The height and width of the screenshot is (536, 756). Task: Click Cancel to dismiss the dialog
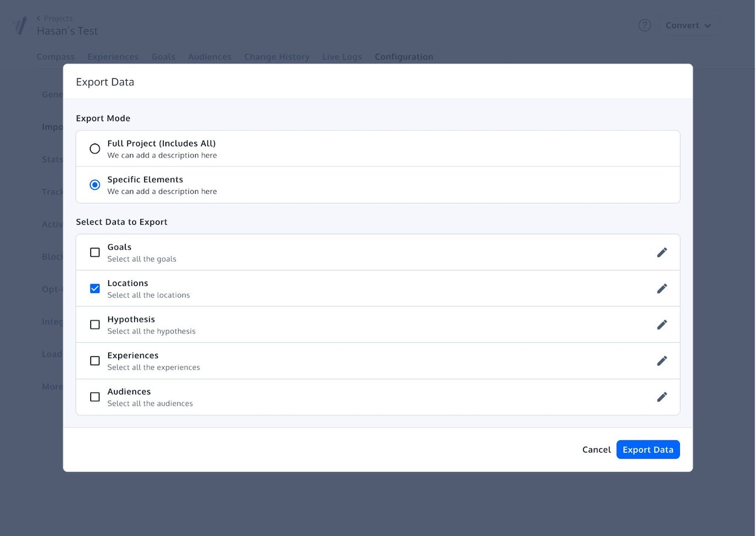pos(596,450)
